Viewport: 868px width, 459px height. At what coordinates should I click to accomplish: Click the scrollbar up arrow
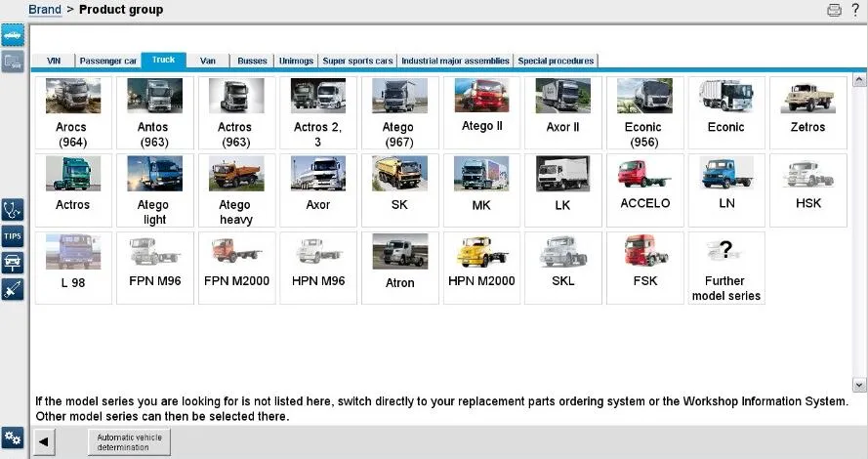click(x=859, y=80)
